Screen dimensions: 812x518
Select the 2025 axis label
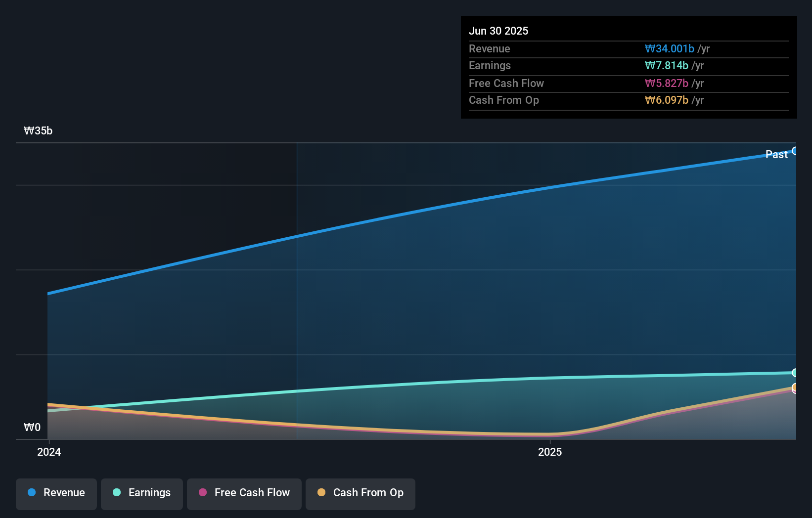click(550, 452)
